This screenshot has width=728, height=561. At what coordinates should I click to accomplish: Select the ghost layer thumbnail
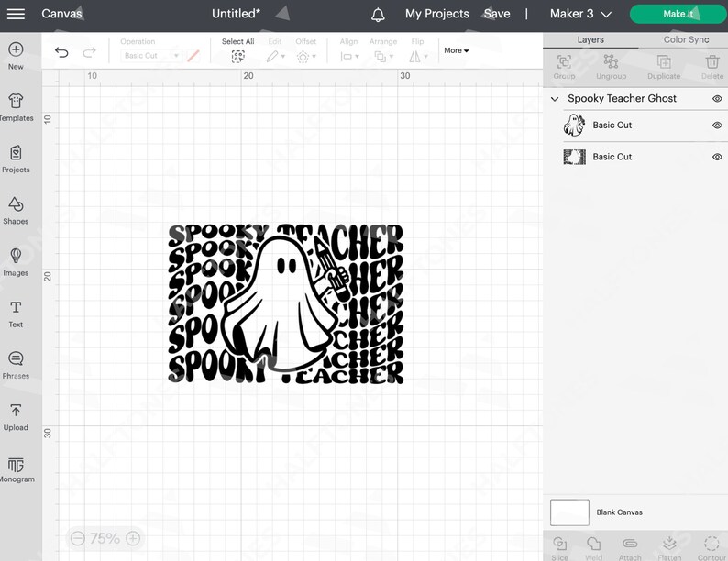tap(574, 126)
